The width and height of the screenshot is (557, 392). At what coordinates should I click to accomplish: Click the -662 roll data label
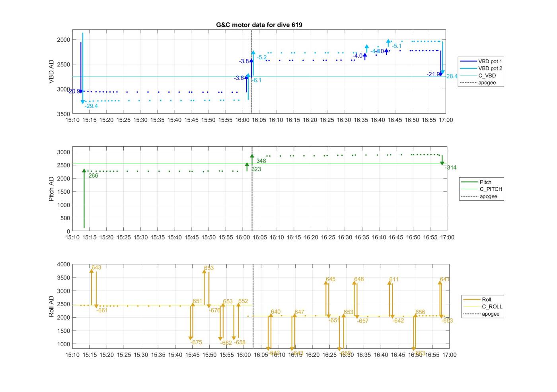click(226, 343)
